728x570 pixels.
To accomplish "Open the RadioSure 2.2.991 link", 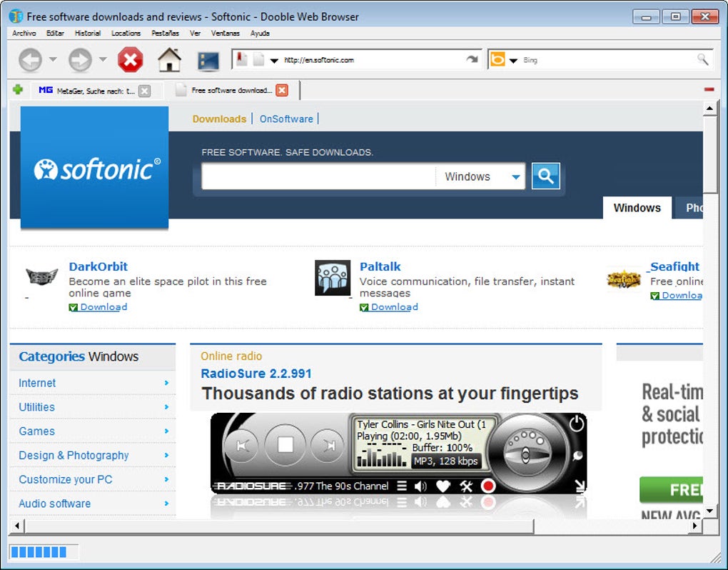I will (x=256, y=374).
